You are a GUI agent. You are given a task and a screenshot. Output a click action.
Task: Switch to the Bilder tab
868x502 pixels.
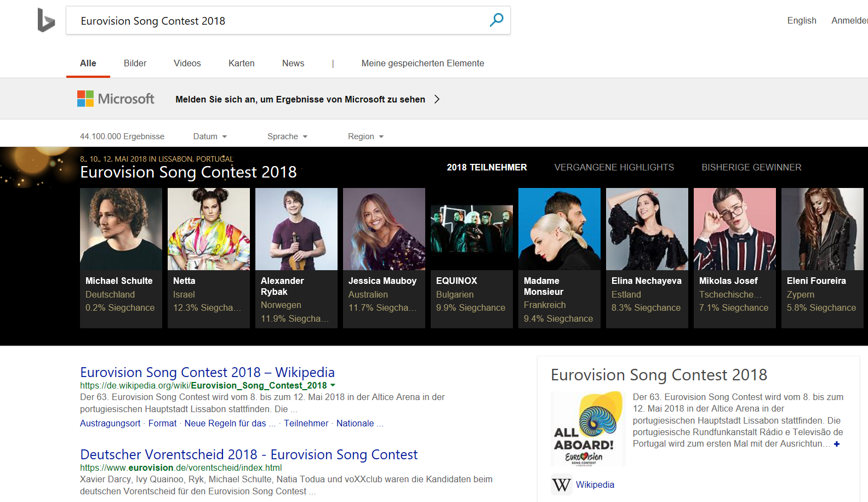click(135, 64)
